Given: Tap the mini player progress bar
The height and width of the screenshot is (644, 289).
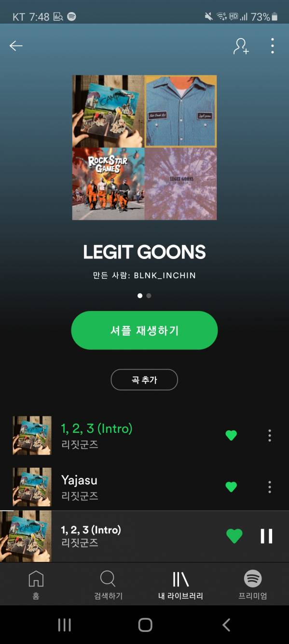Looking at the screenshot, I should click(144, 511).
